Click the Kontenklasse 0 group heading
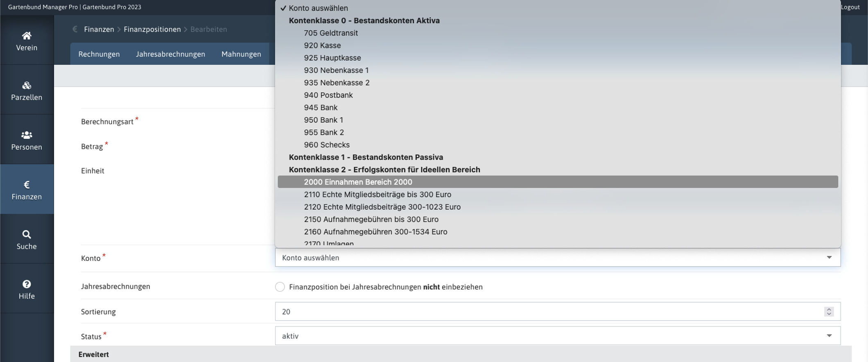 (x=364, y=20)
